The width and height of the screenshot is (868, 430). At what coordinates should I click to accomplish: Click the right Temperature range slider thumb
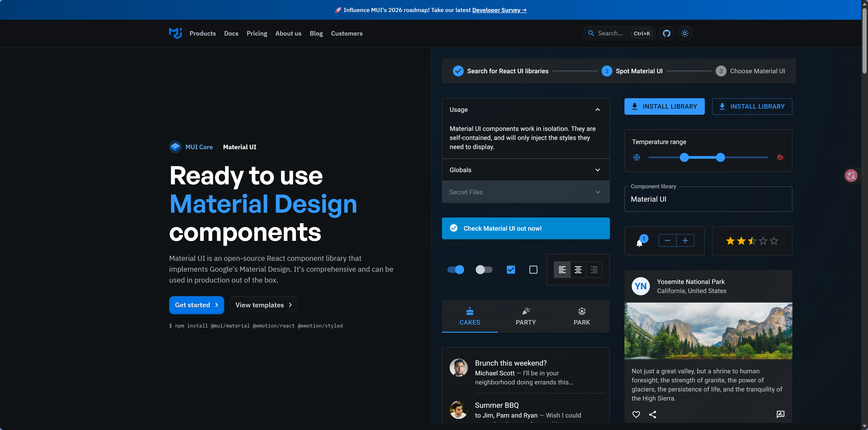[x=720, y=157]
